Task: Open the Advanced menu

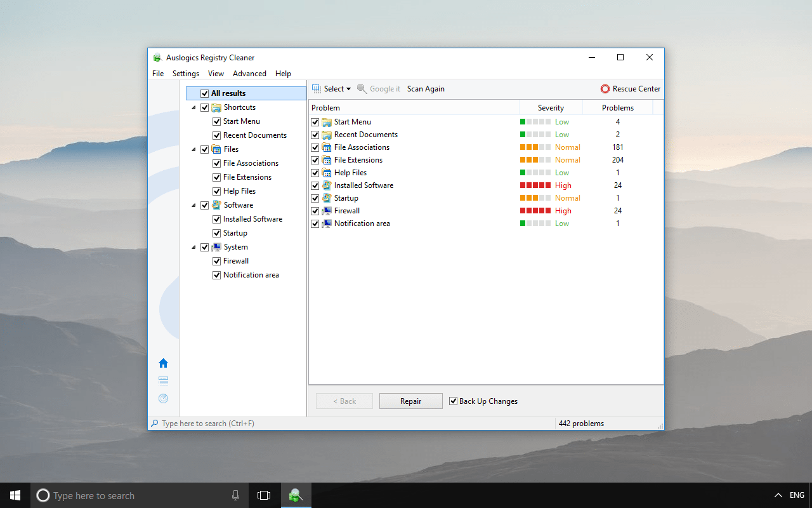Action: (x=249, y=74)
